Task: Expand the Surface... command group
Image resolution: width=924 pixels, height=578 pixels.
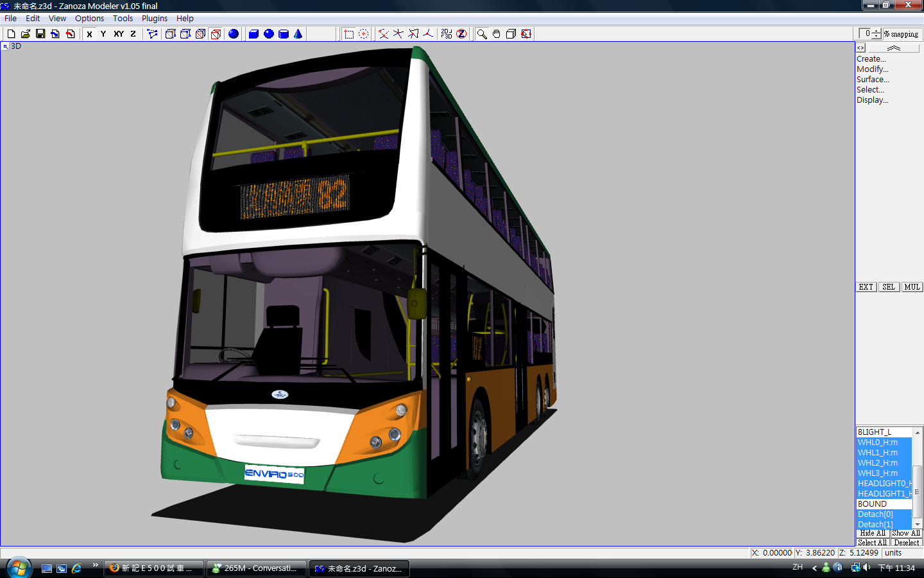Action: pos(873,80)
